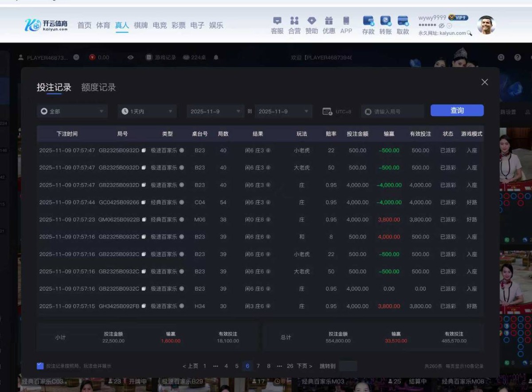Copy round number in first table row

144,151
